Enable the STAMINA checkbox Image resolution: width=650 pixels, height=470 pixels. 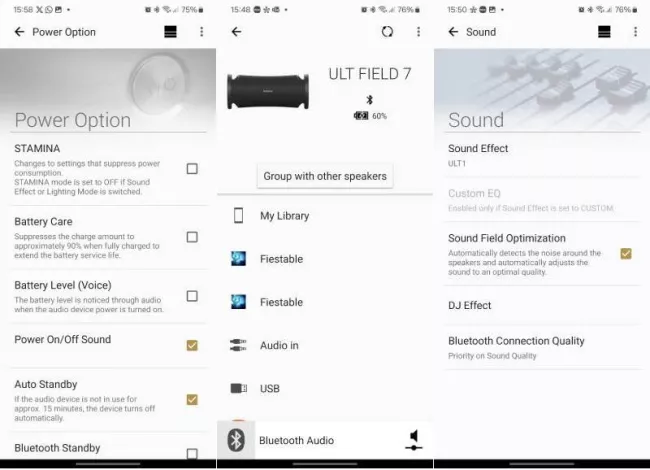point(192,169)
